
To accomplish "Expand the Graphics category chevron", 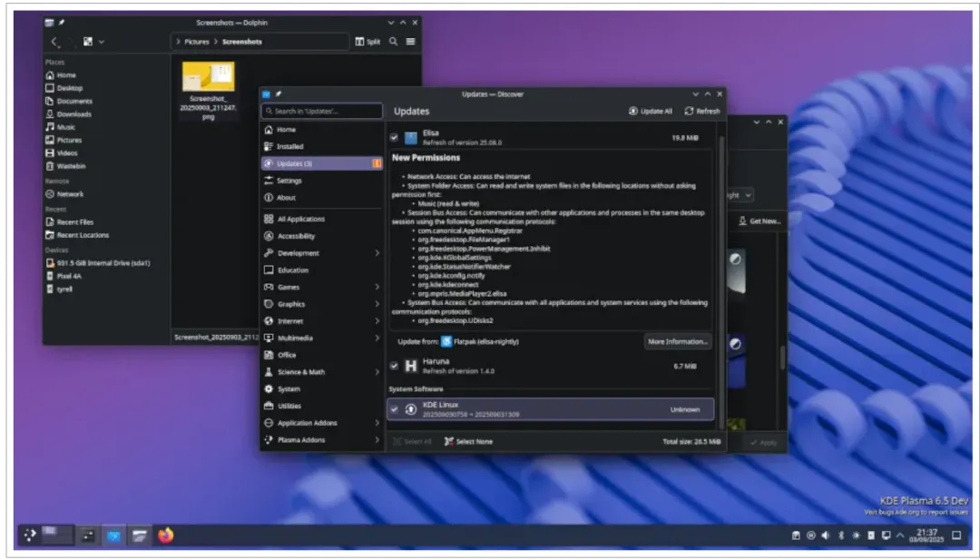I will (377, 304).
